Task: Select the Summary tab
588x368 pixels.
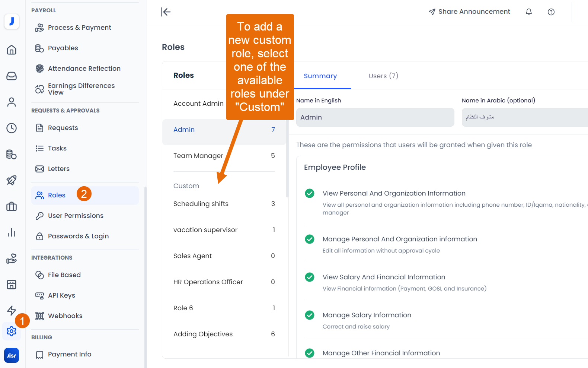Action: [320, 76]
